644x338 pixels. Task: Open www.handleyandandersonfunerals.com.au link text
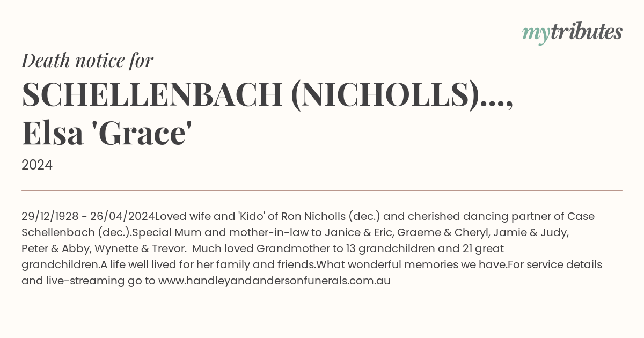pos(274,281)
